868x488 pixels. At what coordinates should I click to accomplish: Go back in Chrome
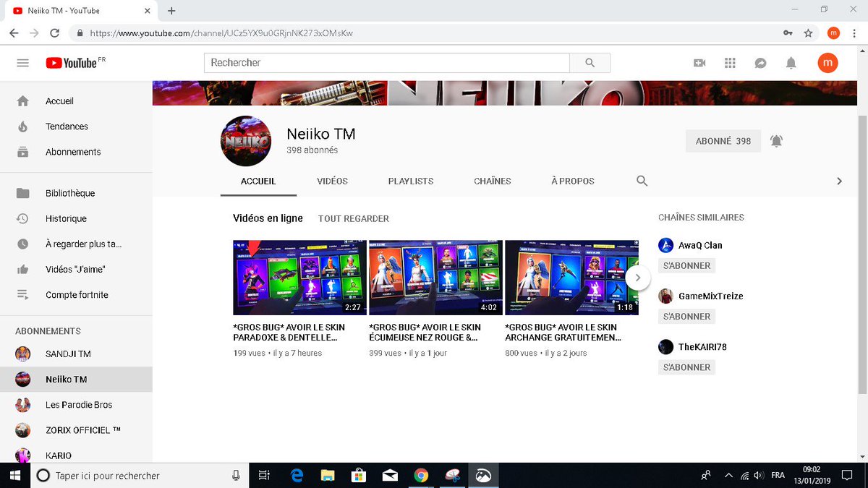coord(14,33)
